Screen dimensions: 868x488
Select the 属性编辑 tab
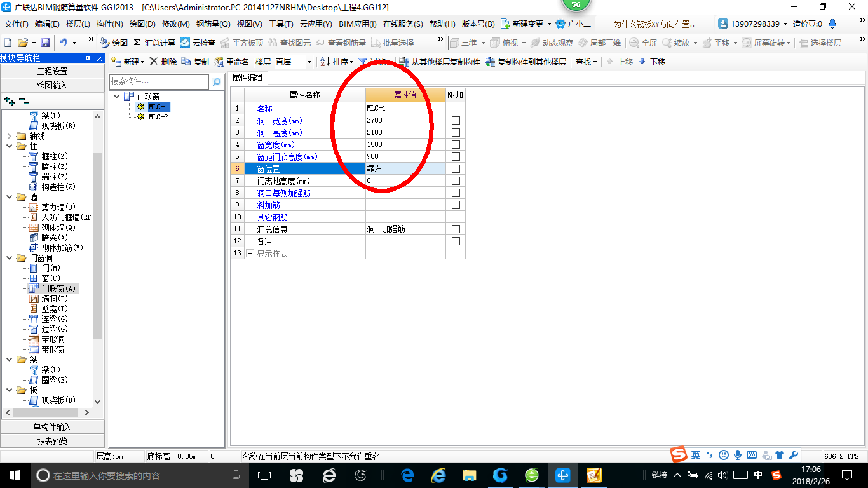[248, 78]
